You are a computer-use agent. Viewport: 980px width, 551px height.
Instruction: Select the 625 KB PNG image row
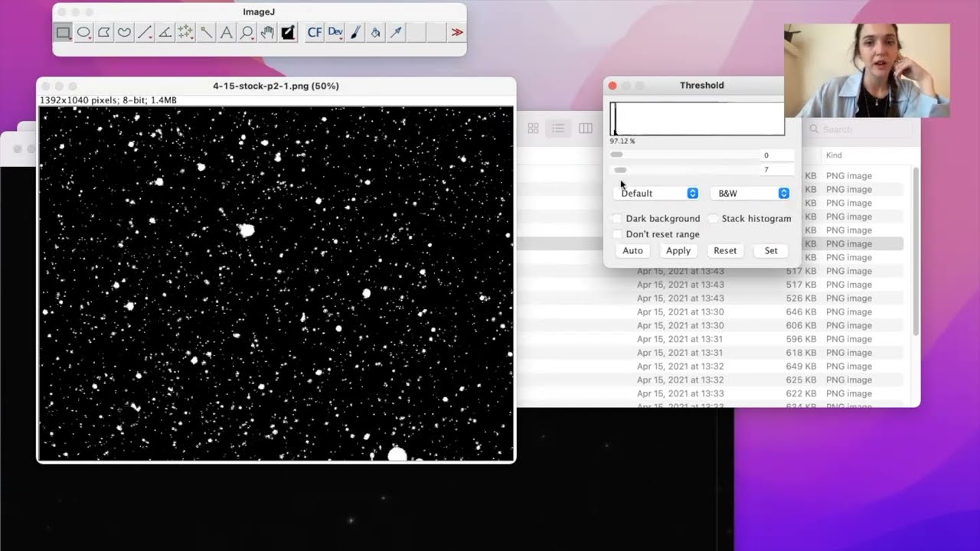point(710,380)
